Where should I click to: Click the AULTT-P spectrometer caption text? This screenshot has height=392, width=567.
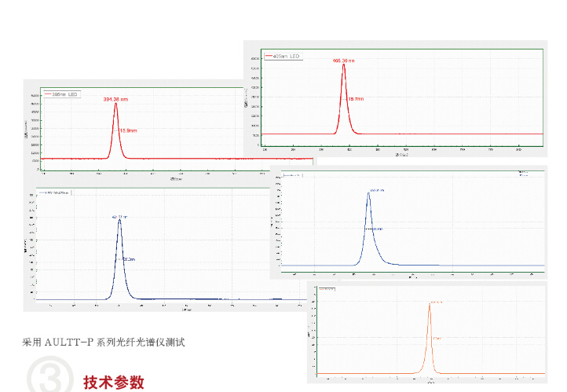pos(103,342)
